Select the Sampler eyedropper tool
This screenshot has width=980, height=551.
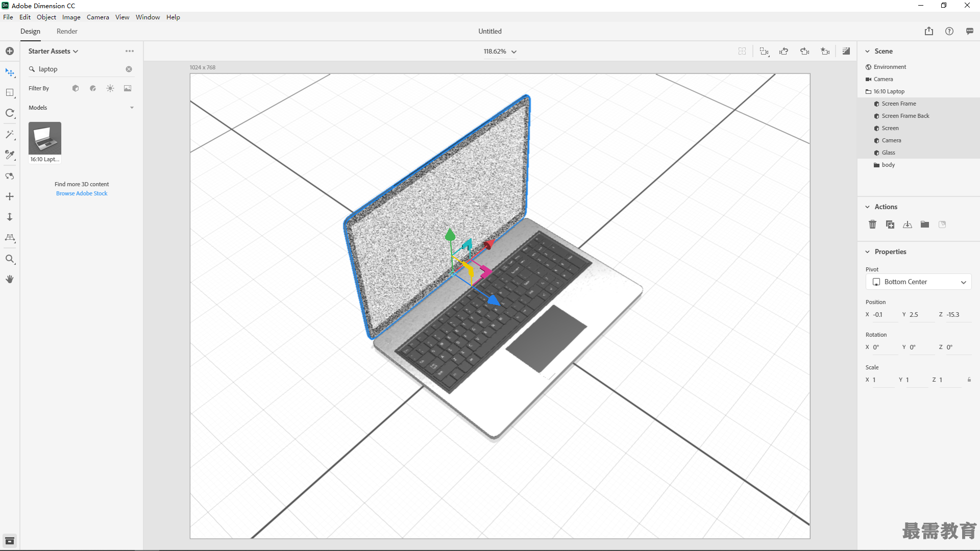pos(10,155)
